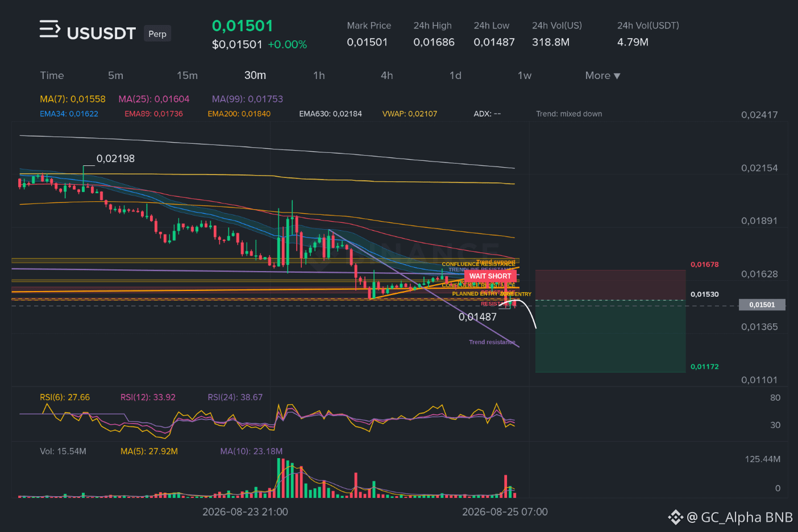Click the red stop-loss zone of the position
The image size is (798, 532).
tap(610, 285)
